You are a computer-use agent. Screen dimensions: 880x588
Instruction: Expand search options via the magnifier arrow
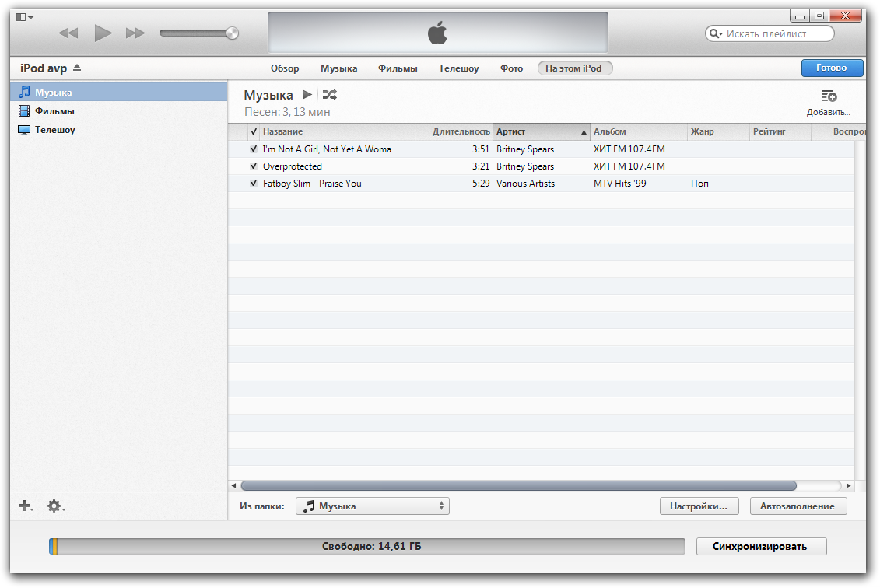click(715, 34)
